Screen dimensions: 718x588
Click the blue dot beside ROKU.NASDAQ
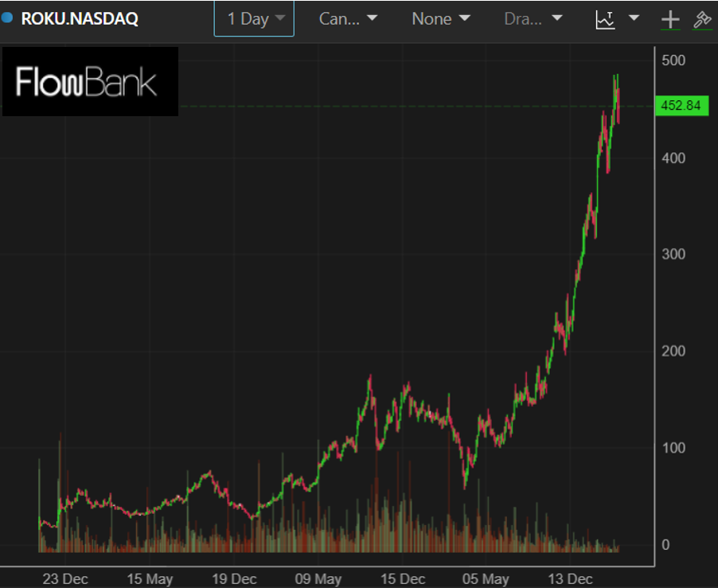click(x=8, y=18)
